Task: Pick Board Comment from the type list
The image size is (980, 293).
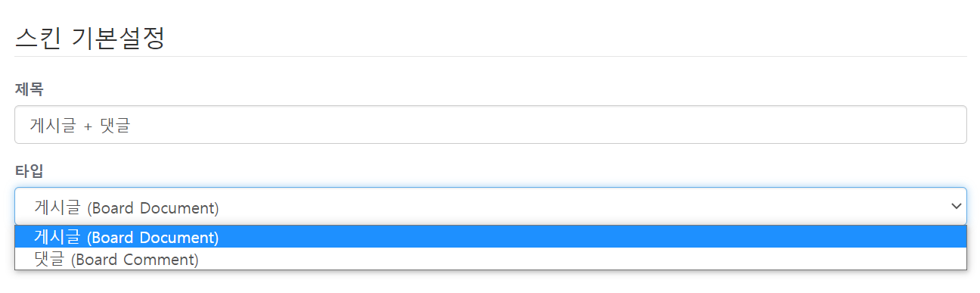Action: click(491, 260)
